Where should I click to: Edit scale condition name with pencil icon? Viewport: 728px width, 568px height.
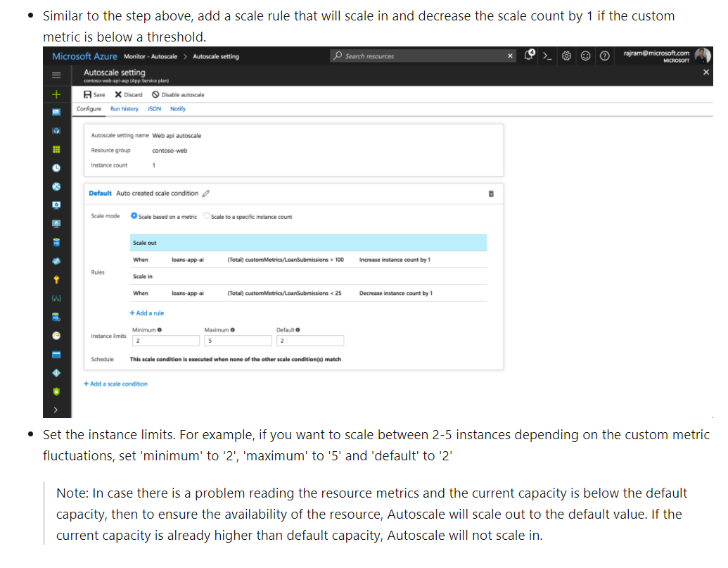pos(205,193)
